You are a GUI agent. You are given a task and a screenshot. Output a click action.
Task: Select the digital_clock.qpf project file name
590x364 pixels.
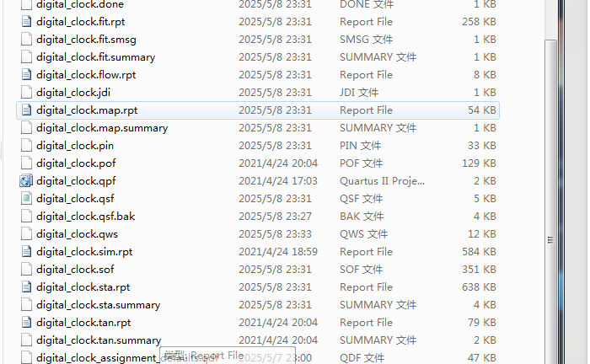[x=76, y=181]
